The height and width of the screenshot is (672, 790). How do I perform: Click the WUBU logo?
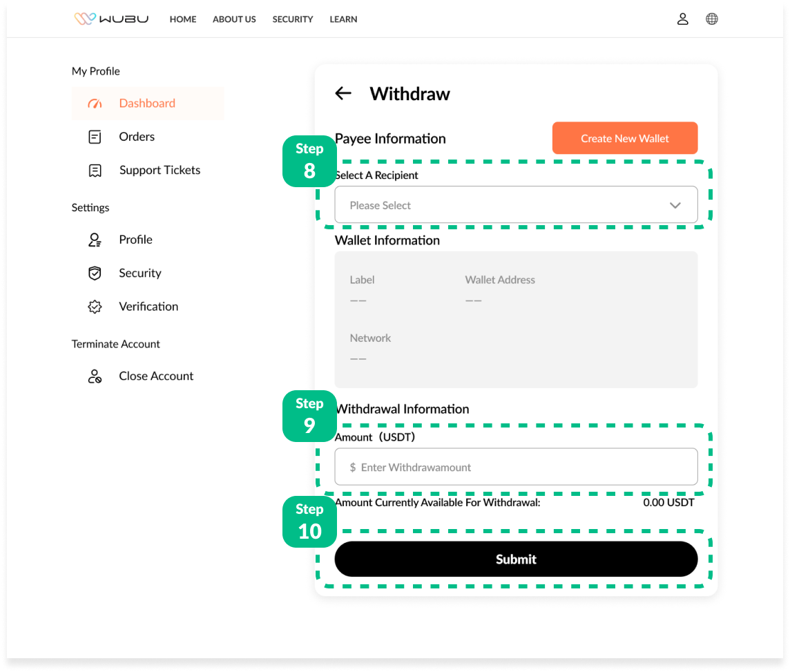point(111,19)
